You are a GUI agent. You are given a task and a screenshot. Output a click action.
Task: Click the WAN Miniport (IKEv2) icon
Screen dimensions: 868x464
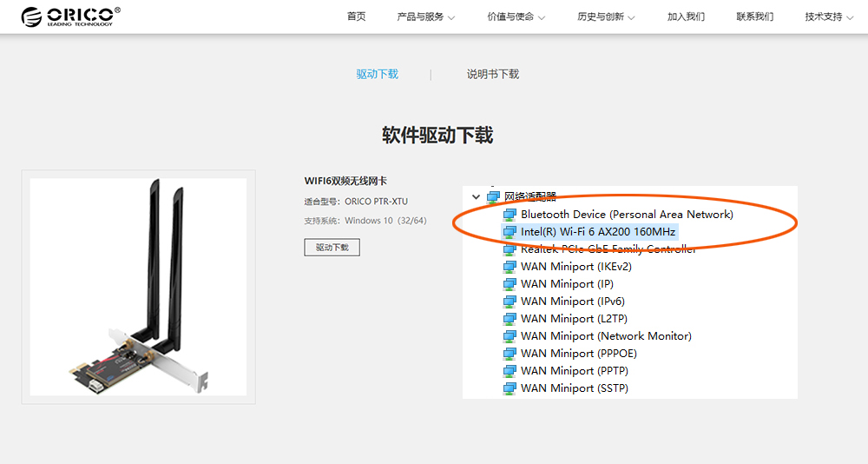pos(510,267)
